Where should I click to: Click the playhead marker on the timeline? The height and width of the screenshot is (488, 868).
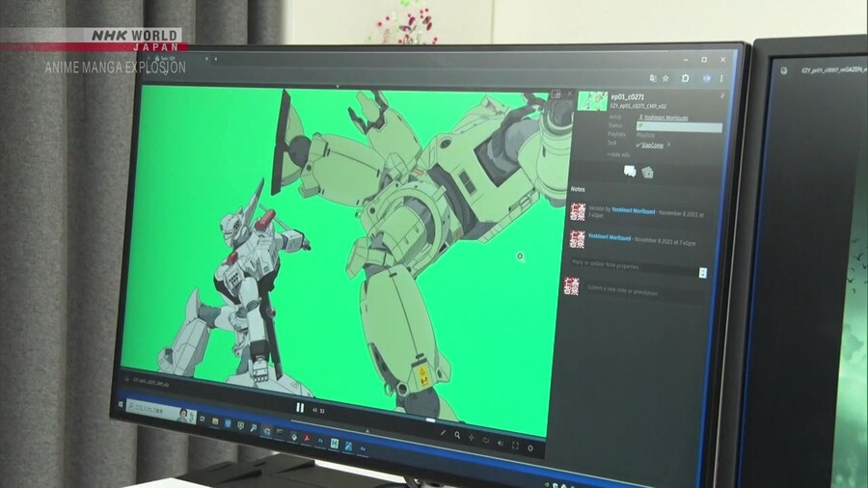point(431,420)
